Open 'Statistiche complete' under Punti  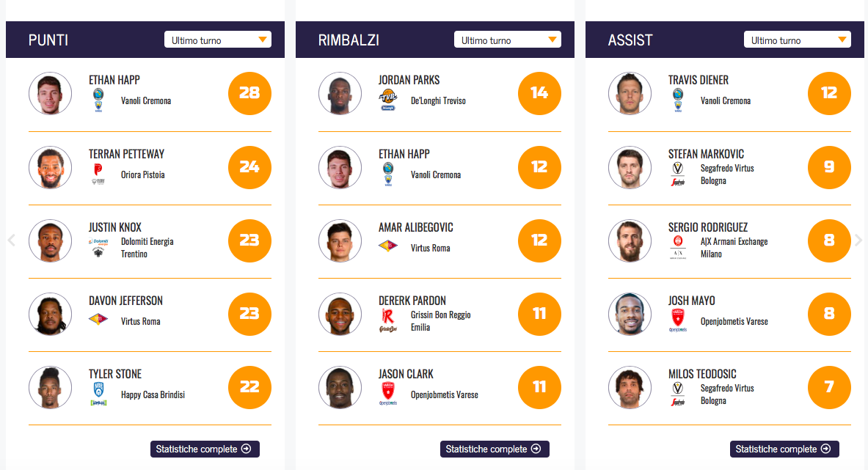[x=205, y=449]
